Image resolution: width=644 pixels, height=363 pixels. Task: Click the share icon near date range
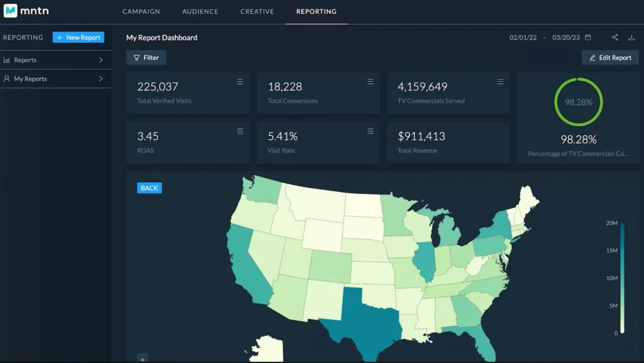615,38
